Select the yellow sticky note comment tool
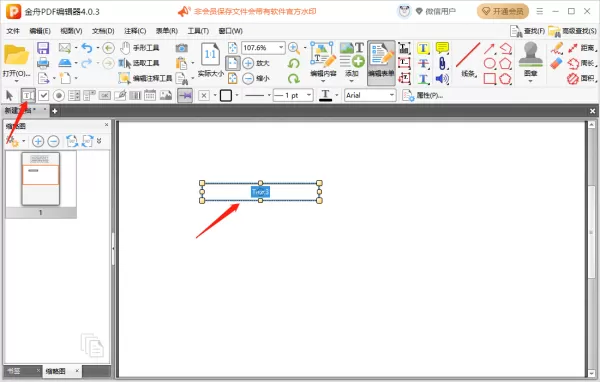The width and height of the screenshot is (600, 382). [x=442, y=48]
